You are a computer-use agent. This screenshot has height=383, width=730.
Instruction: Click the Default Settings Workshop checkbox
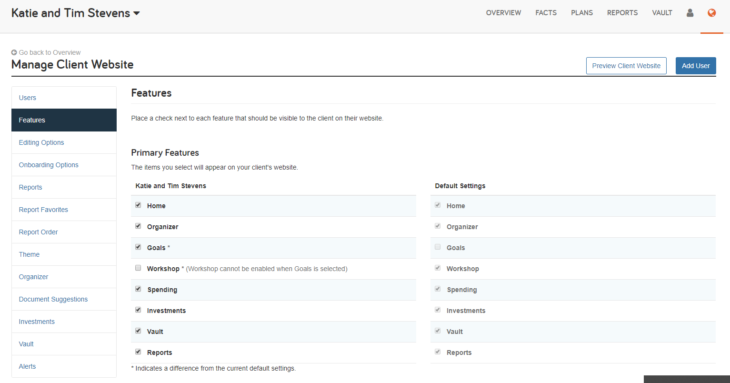pyautogui.click(x=438, y=268)
